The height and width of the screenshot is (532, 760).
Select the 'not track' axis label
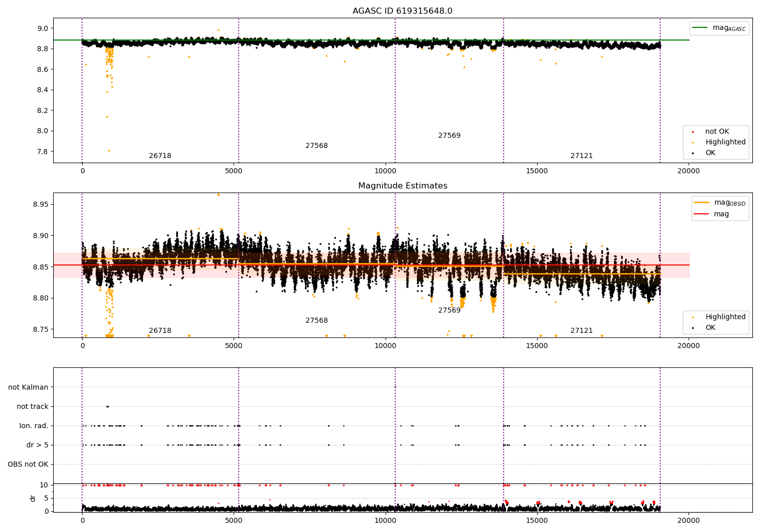tap(32, 406)
